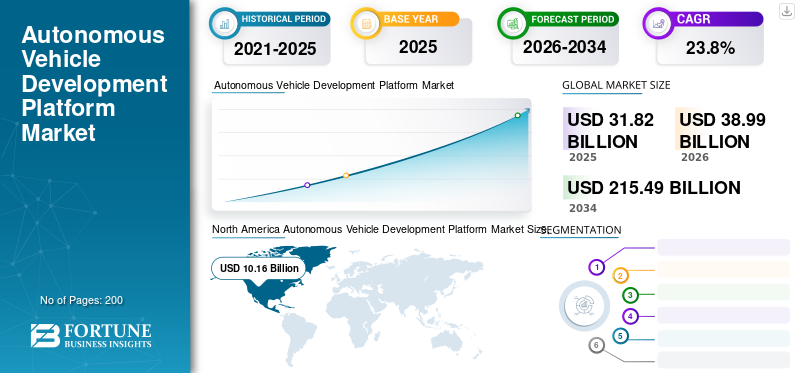This screenshot has width=800, height=373.
Task: Select segmentation circle number 3
Action: tap(630, 294)
